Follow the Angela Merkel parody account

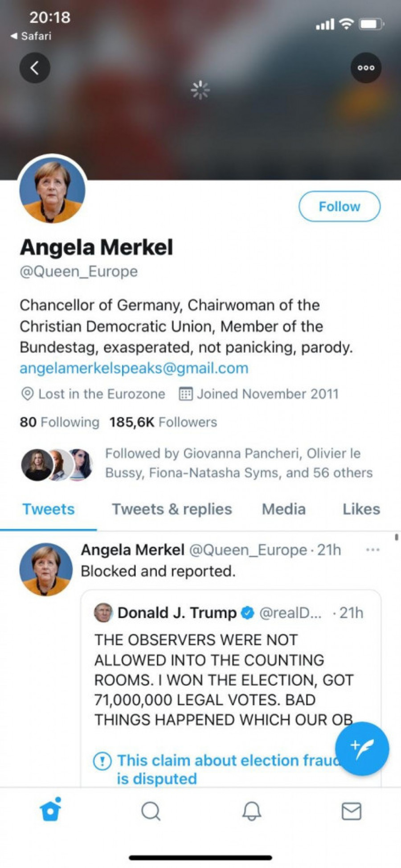(x=339, y=206)
